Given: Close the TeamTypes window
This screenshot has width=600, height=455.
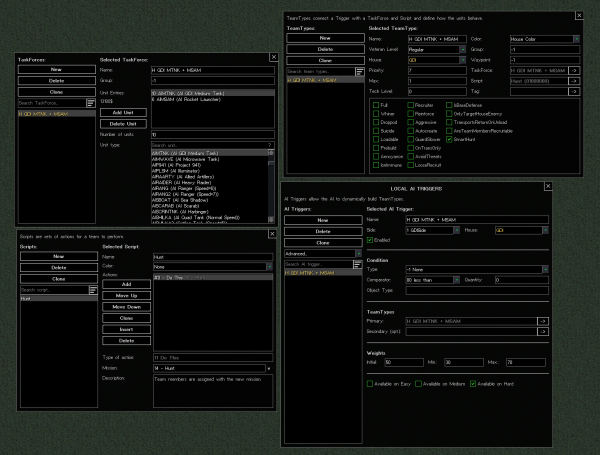Looking at the screenshot, I should pos(579,16).
